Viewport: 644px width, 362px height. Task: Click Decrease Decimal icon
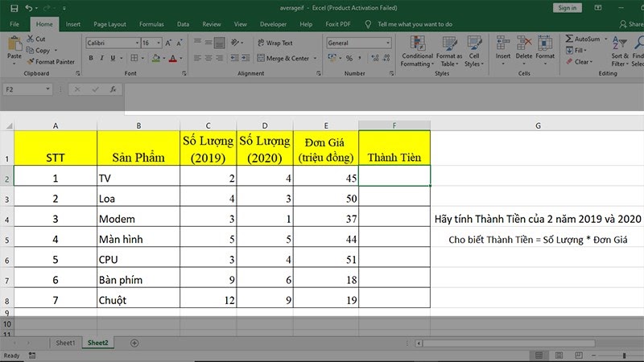point(386,58)
